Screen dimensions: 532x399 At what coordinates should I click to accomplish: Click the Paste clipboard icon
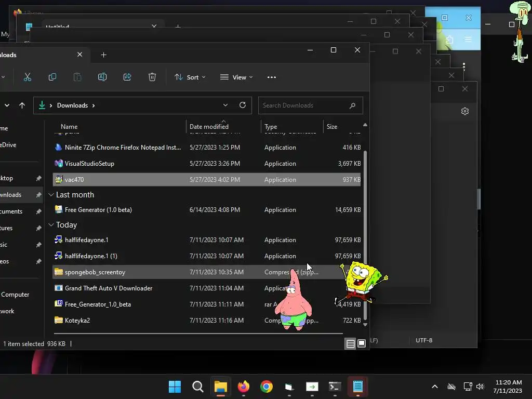77,77
